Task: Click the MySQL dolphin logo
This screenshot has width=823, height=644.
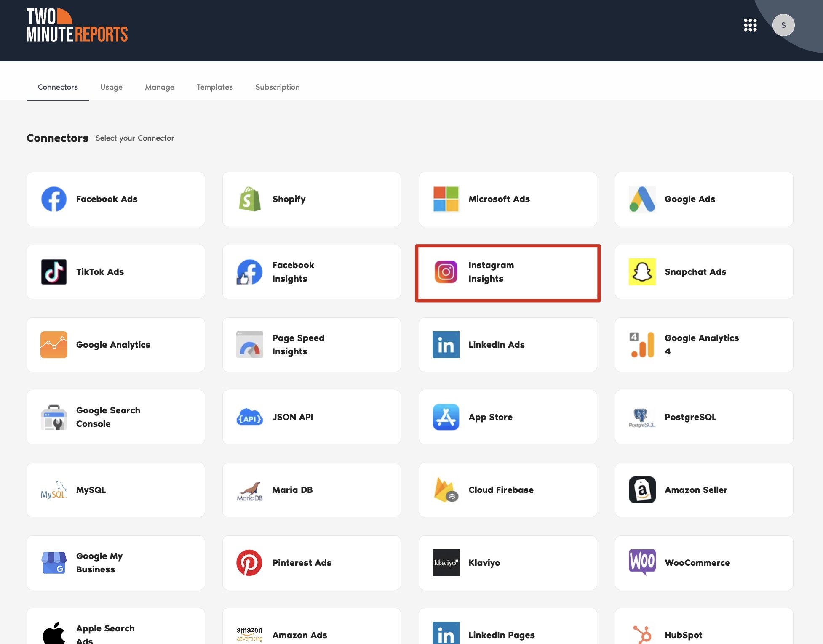Action: (x=54, y=490)
